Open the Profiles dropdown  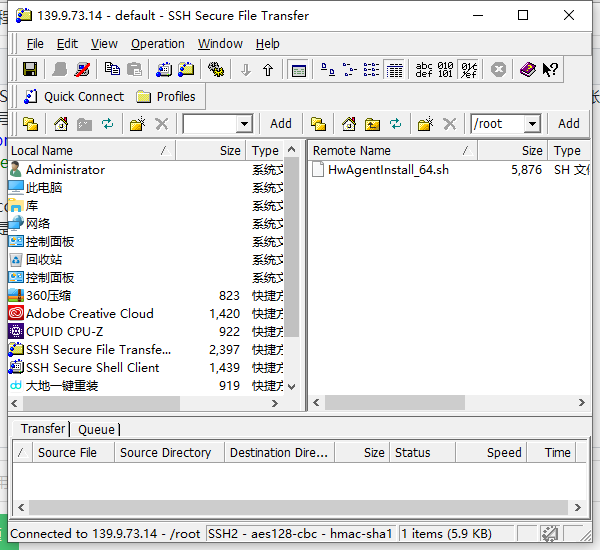coord(166,97)
